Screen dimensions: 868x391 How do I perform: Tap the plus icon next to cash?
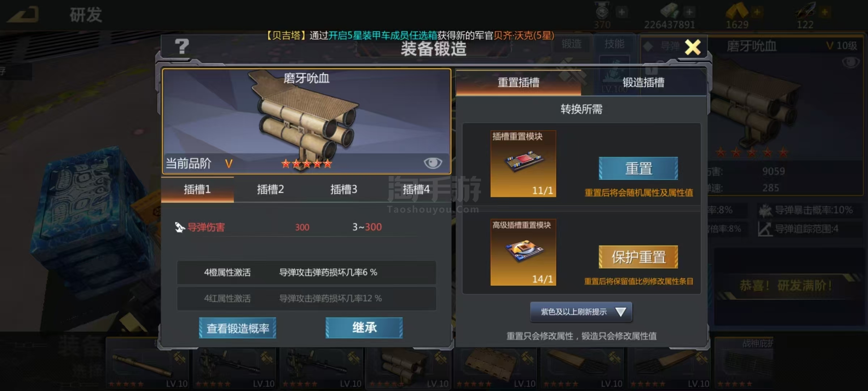690,12
